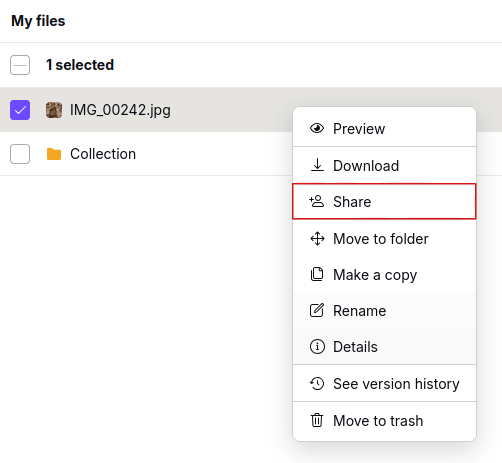Click the pencil Rename icon

[317, 310]
